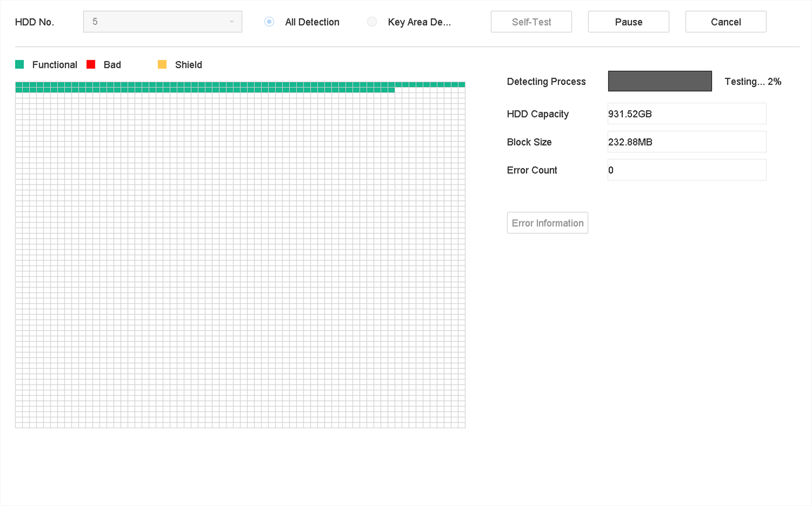This screenshot has width=812, height=506.
Task: Click the Error Count field
Action: 686,170
